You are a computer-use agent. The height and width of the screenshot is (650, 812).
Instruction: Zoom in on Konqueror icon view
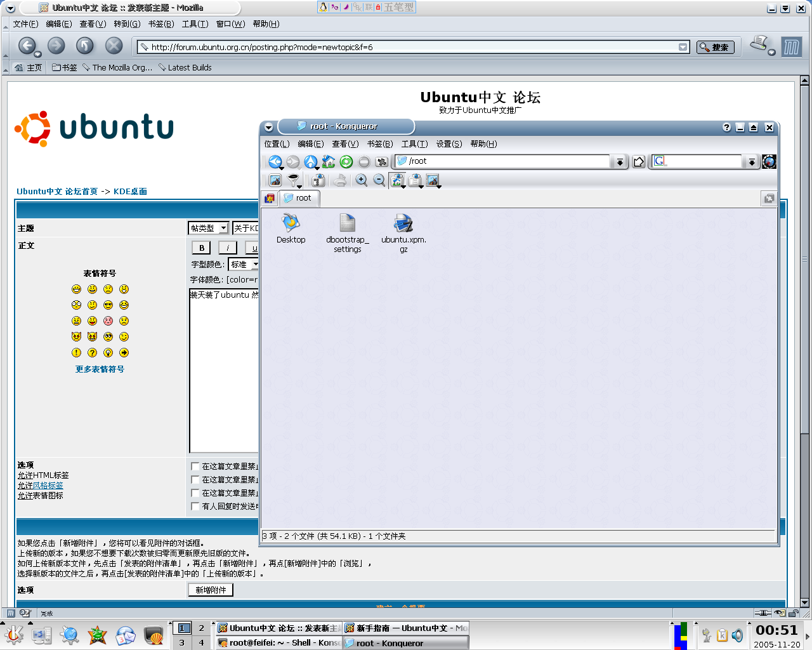[x=362, y=180]
